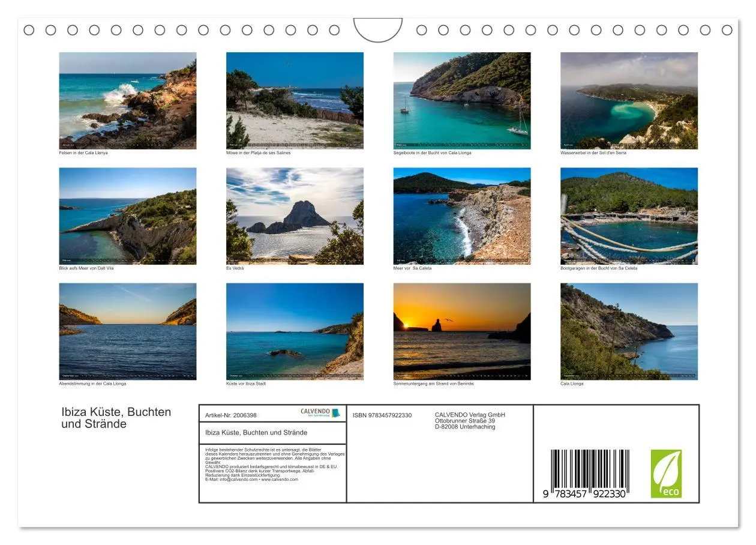Open the Bootgaragen in der Bucht von Sa Caleta photo
The width and height of the screenshot is (756, 545).
(x=629, y=216)
